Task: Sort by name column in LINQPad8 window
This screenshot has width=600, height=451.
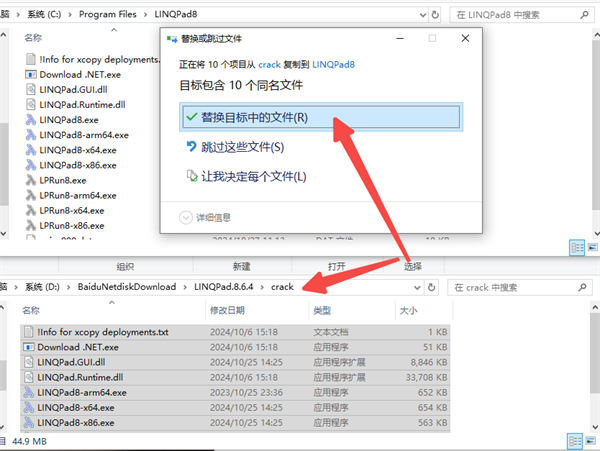Action: pos(33,37)
